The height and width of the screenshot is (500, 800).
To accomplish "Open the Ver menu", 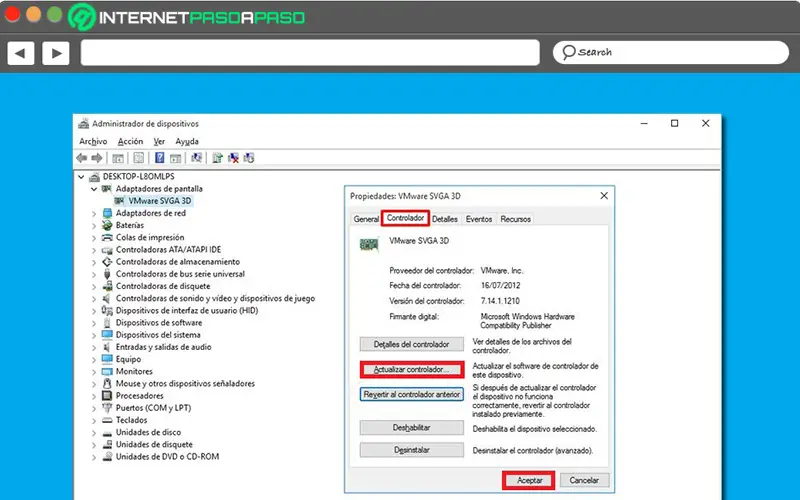I will (159, 141).
